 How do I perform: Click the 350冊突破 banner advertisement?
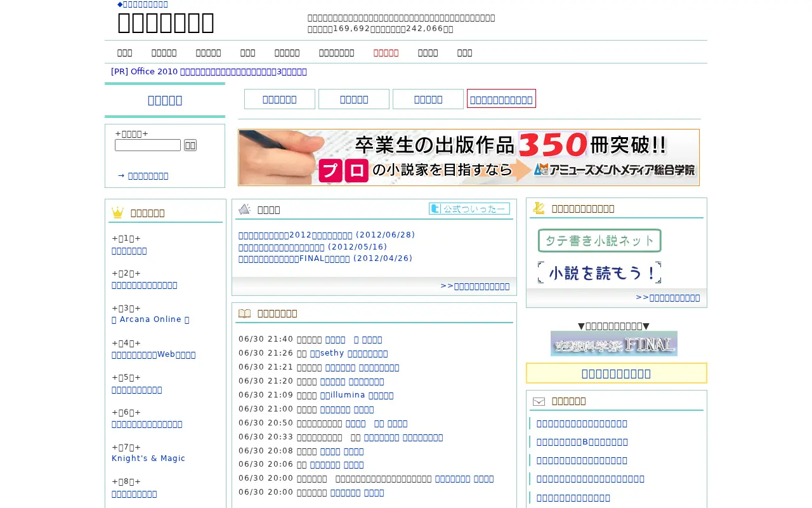coord(469,157)
